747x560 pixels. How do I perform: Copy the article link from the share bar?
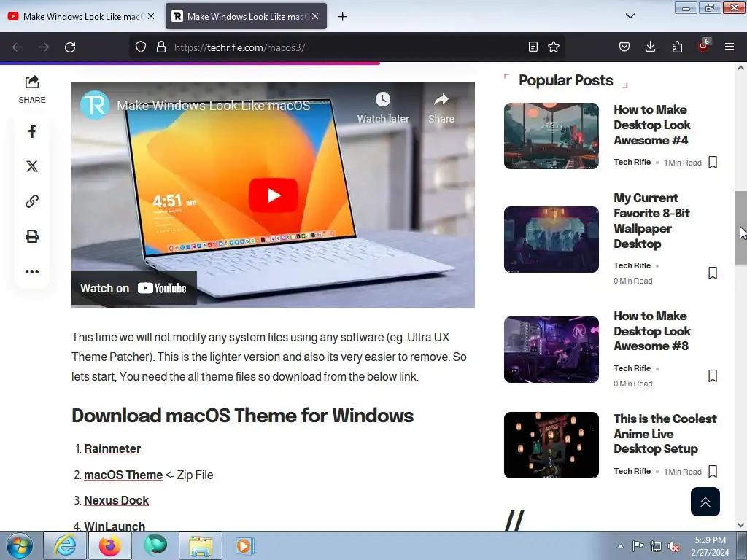click(32, 201)
